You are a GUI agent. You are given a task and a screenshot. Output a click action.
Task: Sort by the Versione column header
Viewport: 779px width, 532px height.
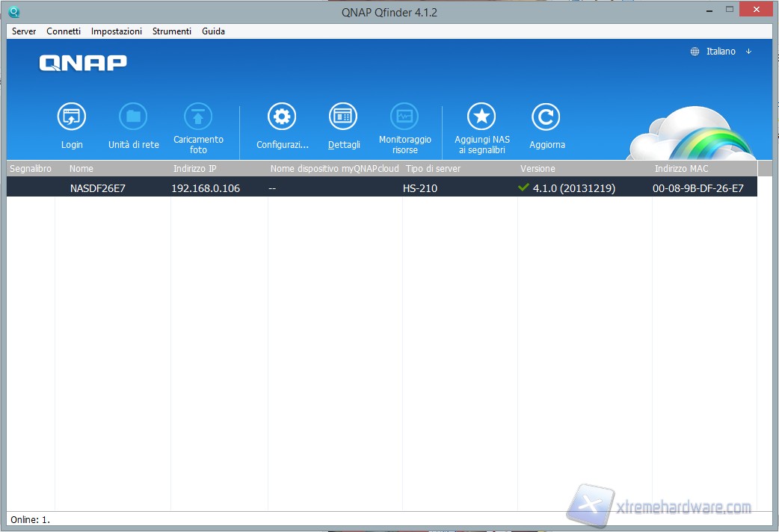[x=538, y=169]
